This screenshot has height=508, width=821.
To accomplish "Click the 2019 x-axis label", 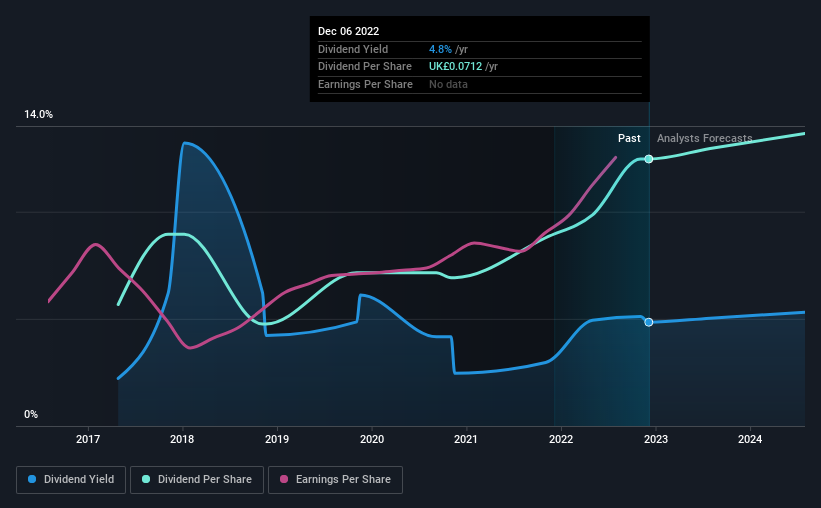I will point(277,439).
